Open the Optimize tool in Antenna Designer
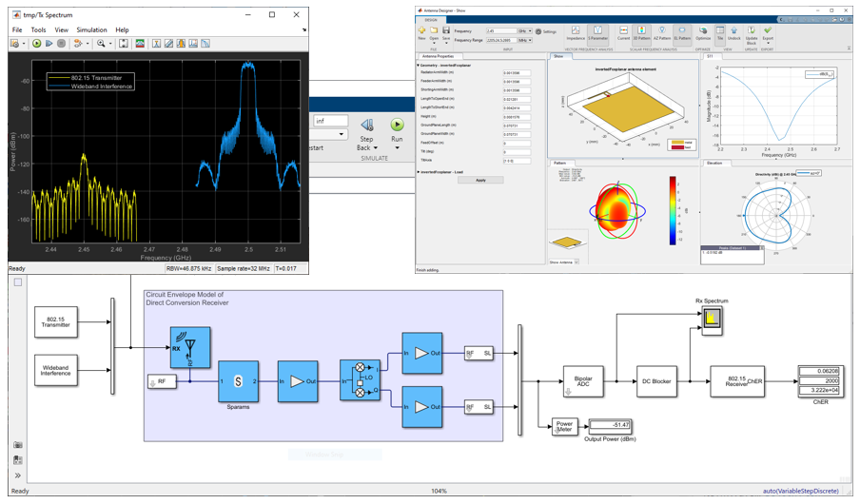Viewport: 860px width, 504px height. pos(703,33)
